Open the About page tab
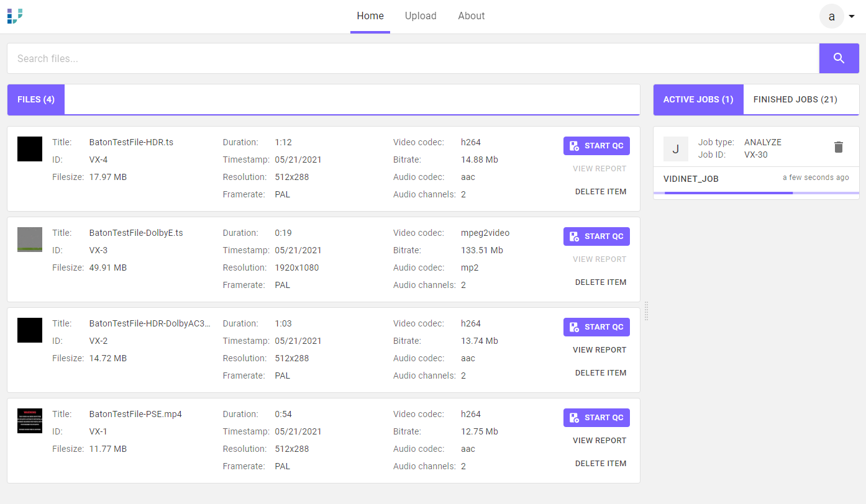This screenshot has height=504, width=866. pos(471,16)
